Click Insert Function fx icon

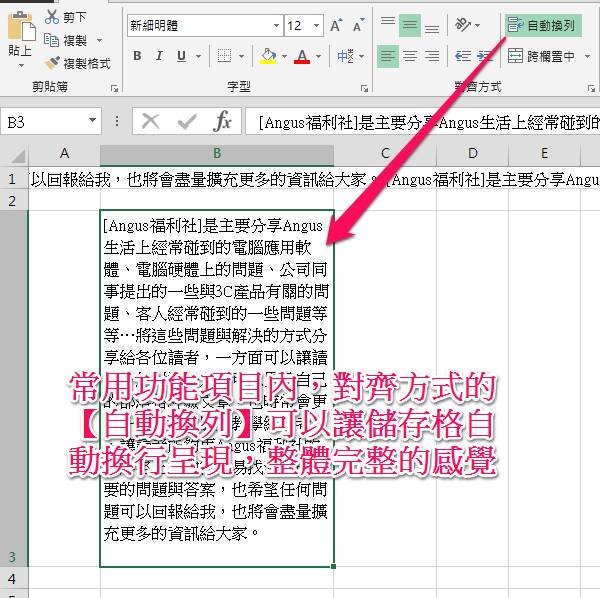(x=222, y=122)
